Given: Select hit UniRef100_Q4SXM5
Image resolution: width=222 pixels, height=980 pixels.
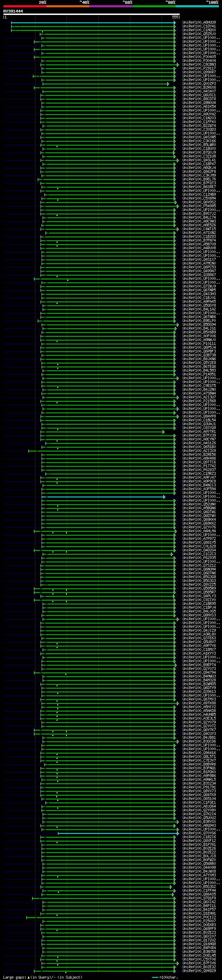Looking at the screenshot, I should click(x=199, y=137).
